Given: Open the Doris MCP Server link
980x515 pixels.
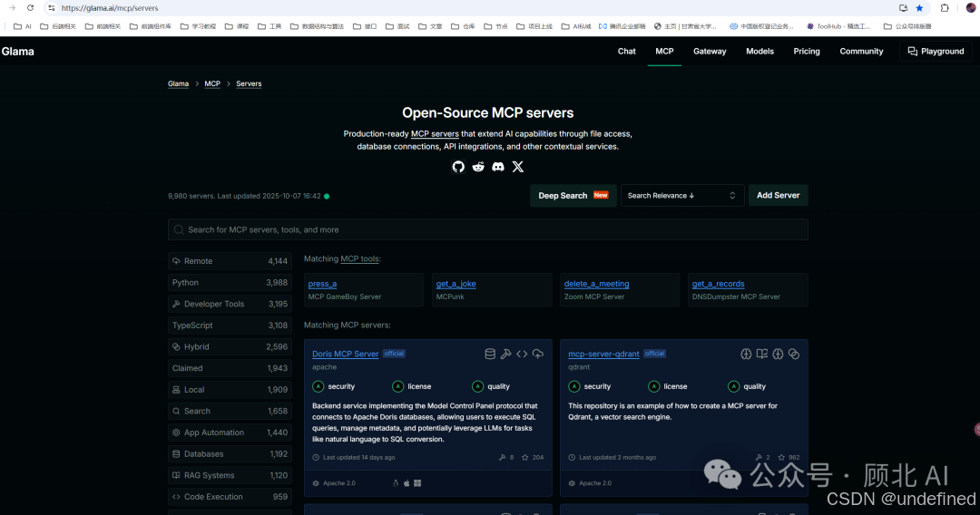Looking at the screenshot, I should (x=345, y=354).
